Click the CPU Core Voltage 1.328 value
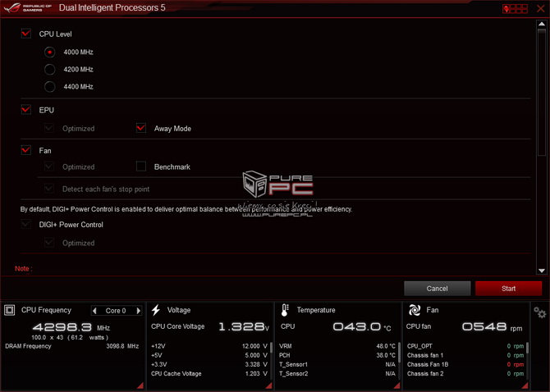550x392 pixels. point(244,327)
